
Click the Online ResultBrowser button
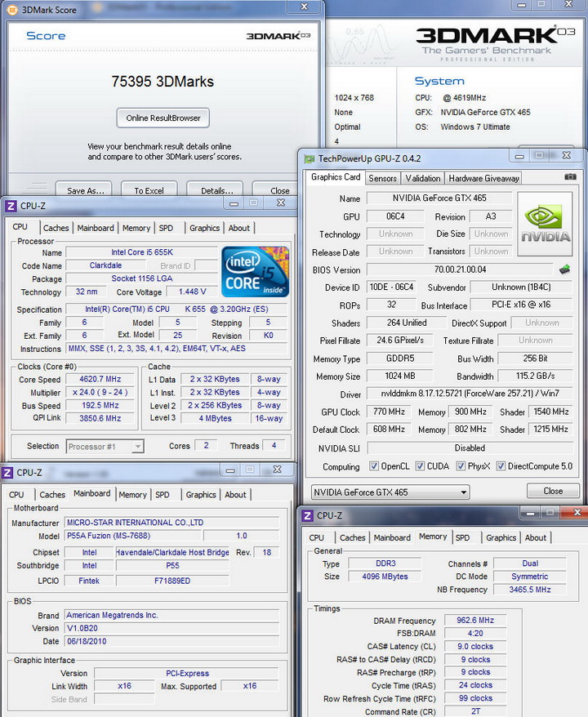click(163, 118)
